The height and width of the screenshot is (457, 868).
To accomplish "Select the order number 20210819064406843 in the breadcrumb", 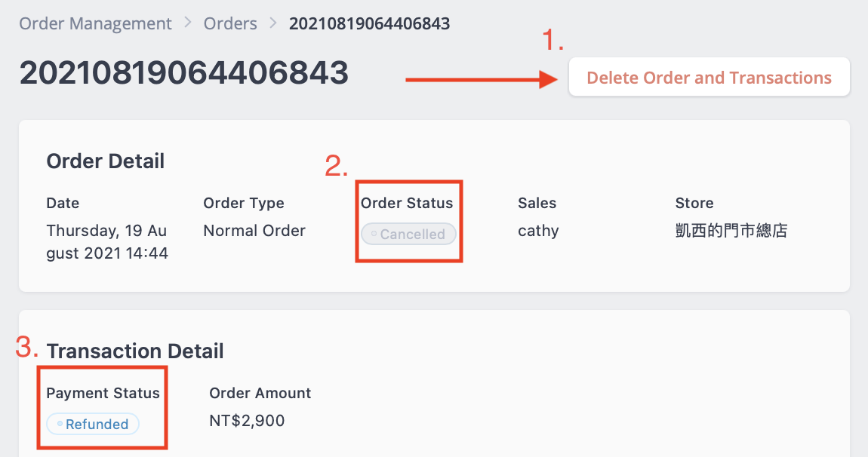I will tap(369, 23).
